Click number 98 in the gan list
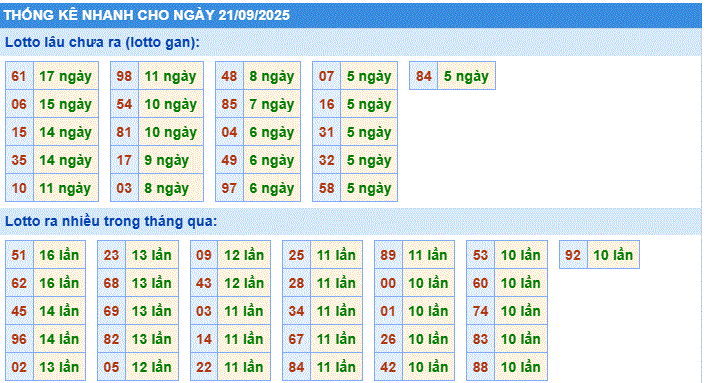 (124, 76)
